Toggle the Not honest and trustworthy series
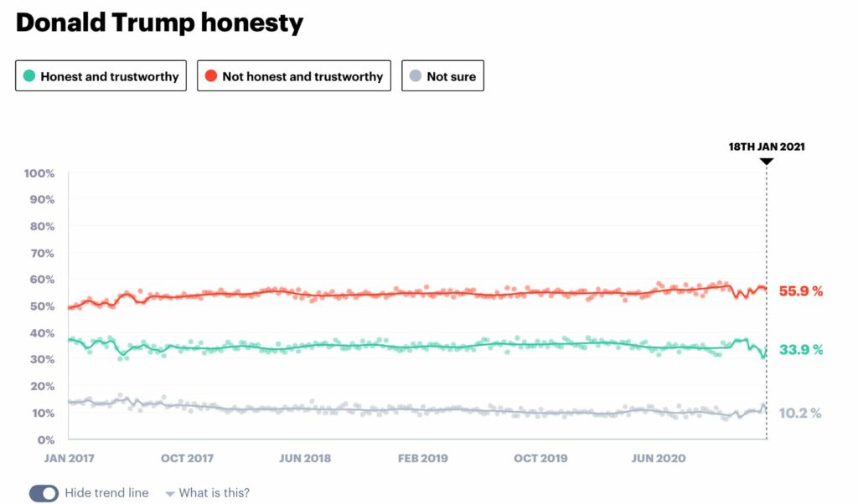 click(x=294, y=76)
